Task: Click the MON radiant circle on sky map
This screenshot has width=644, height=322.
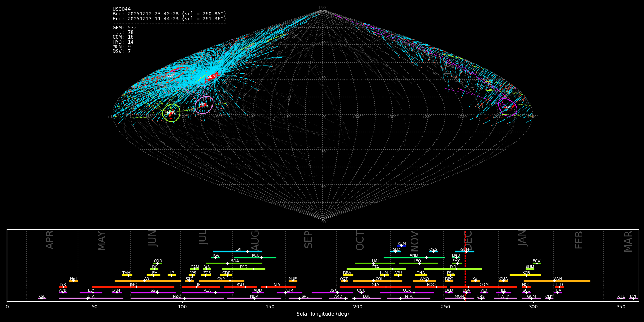Action: click(x=204, y=105)
